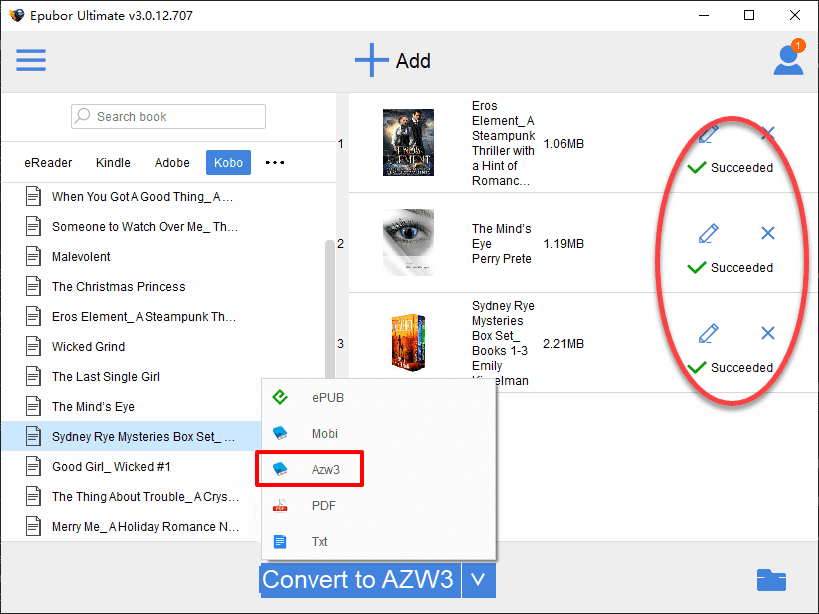The width and height of the screenshot is (819, 614).
Task: Click in the Search book field
Action: point(168,116)
